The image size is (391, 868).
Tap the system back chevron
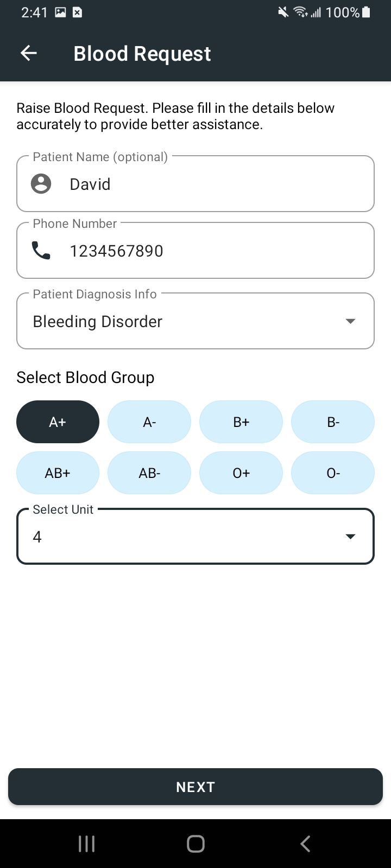click(x=305, y=844)
